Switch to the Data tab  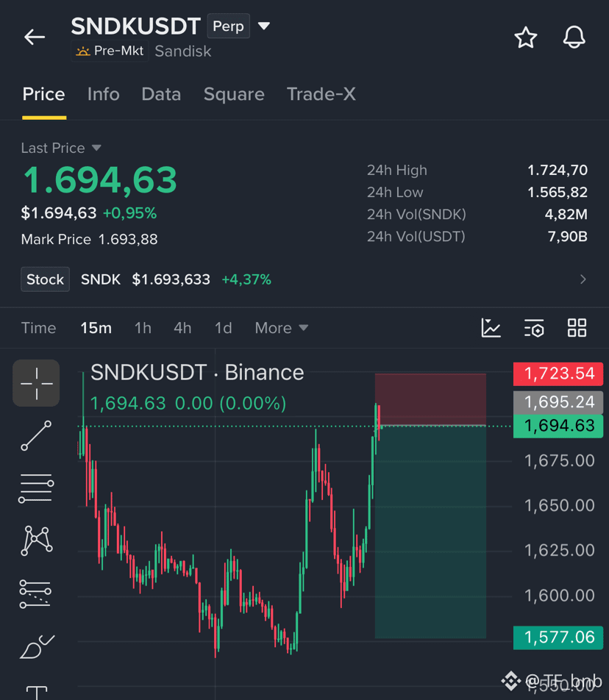(x=161, y=94)
